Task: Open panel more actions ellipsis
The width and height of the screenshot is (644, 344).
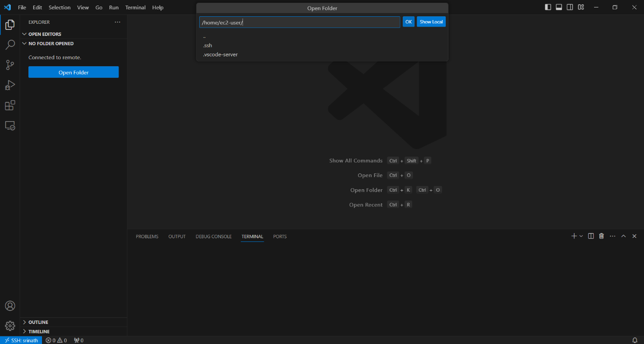Action: point(612,236)
